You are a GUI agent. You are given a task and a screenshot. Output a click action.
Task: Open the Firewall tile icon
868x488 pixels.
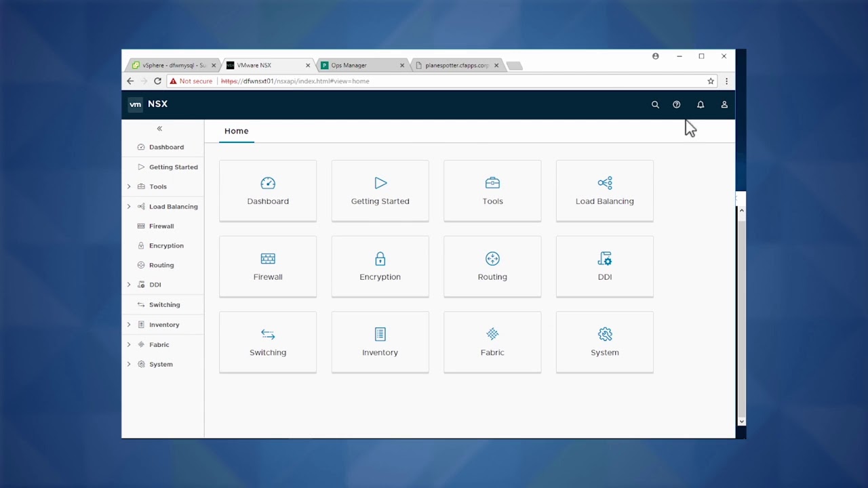point(268,259)
